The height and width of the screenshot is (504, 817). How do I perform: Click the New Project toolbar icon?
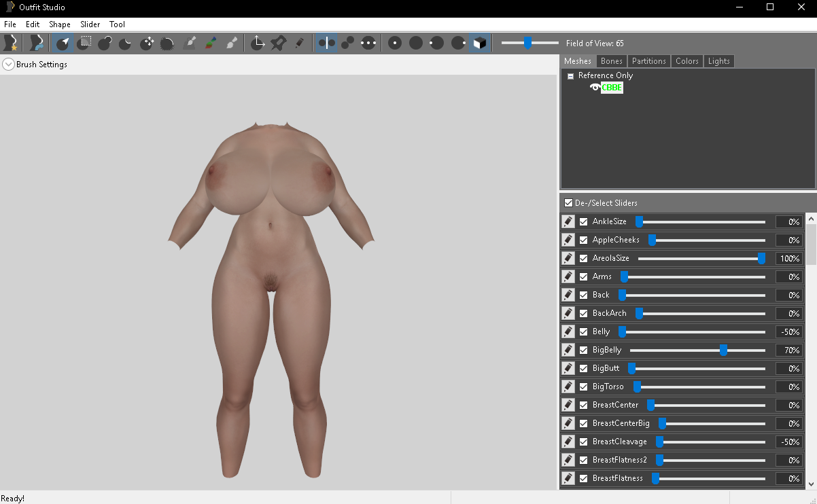(x=10, y=43)
